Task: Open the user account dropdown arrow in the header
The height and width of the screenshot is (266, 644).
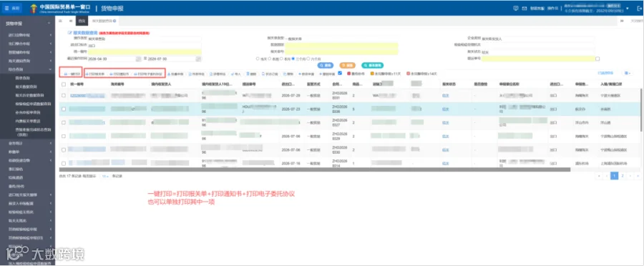Action: tap(628, 8)
